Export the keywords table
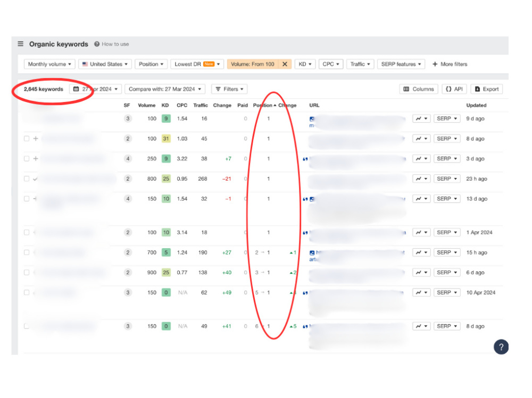Screen dimensions: 532x398 [x=487, y=89]
